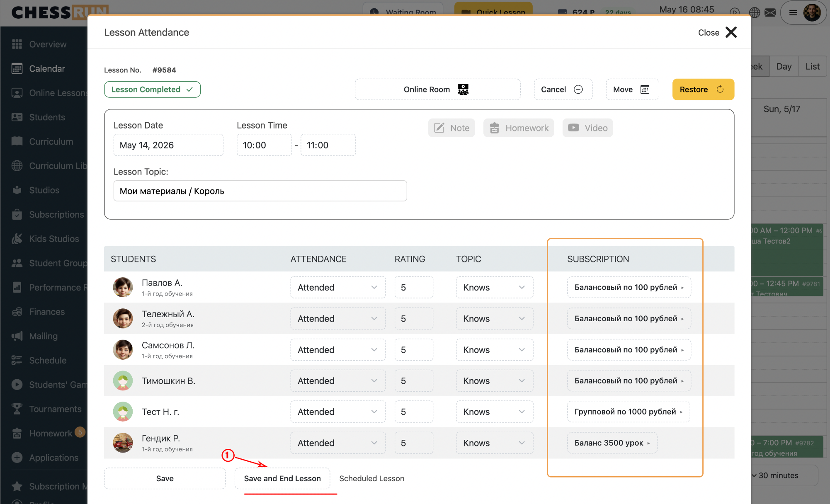Open the Mailing megaphone icon

(x=17, y=336)
